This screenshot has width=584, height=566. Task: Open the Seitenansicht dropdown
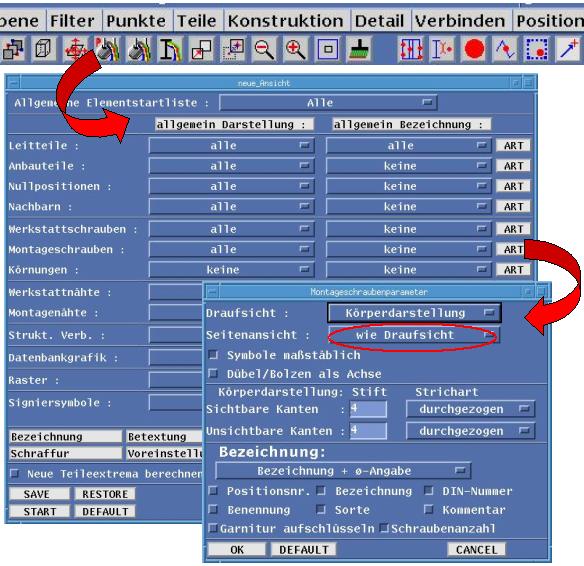point(414,335)
